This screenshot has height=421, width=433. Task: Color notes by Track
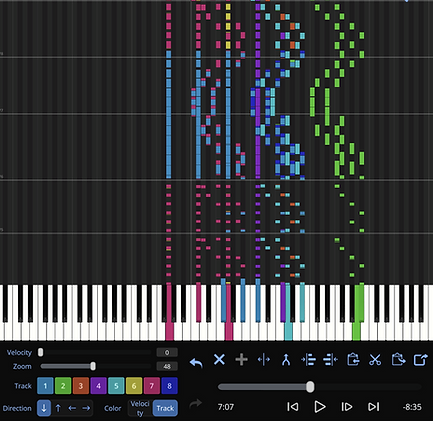click(165, 408)
